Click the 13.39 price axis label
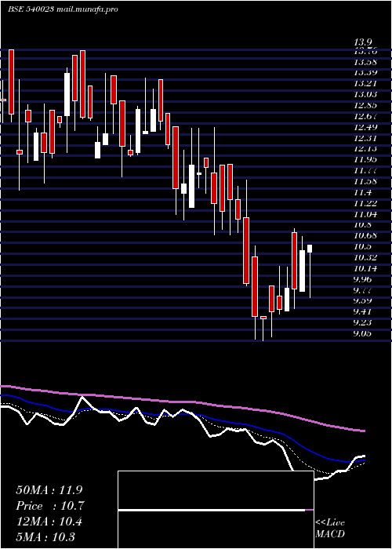Viewport: 392px width, 549px height. tap(365, 73)
